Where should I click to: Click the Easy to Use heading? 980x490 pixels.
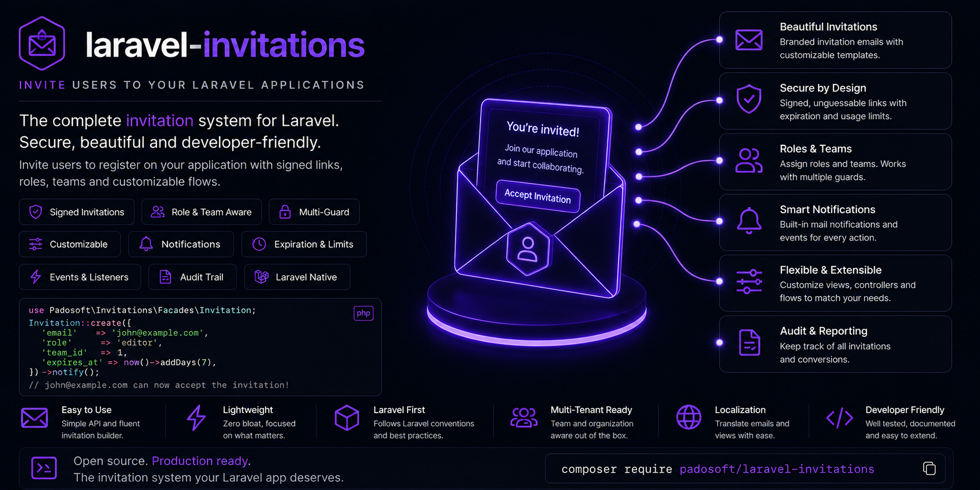point(86,410)
